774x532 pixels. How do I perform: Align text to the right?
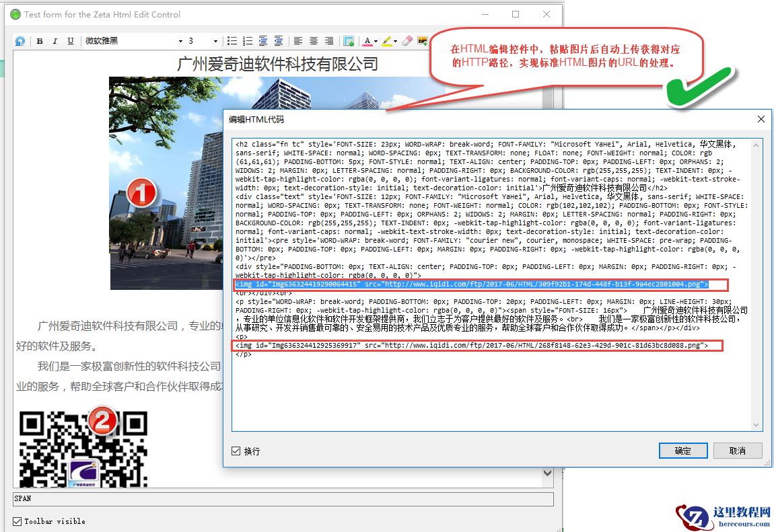tap(329, 41)
